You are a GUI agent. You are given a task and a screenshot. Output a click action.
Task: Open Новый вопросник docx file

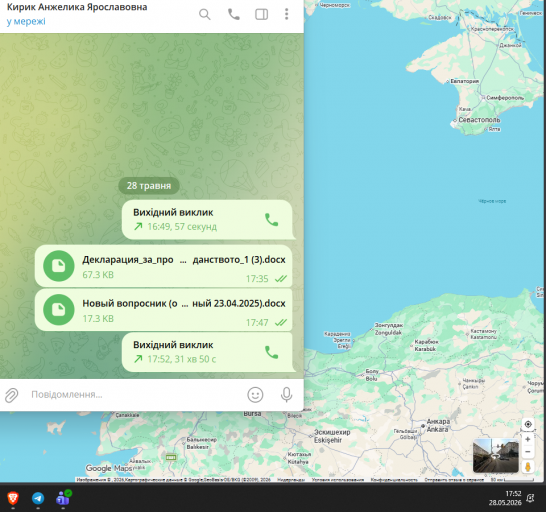[x=163, y=310]
